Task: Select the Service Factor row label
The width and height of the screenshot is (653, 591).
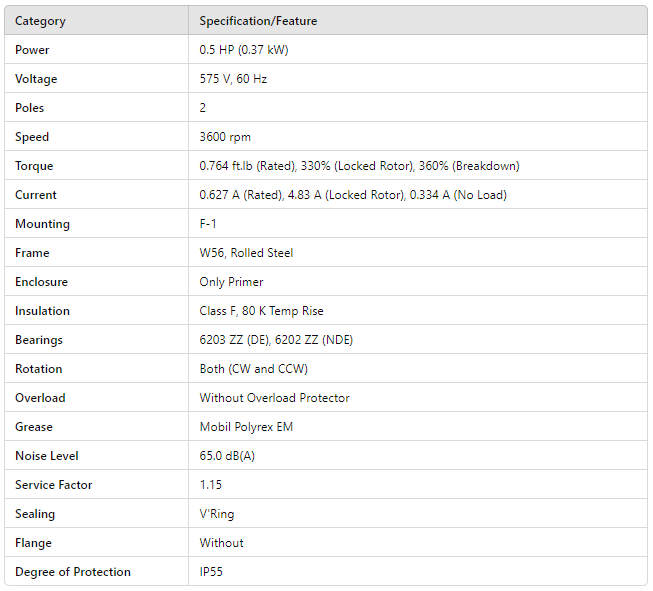Action: [x=54, y=485]
